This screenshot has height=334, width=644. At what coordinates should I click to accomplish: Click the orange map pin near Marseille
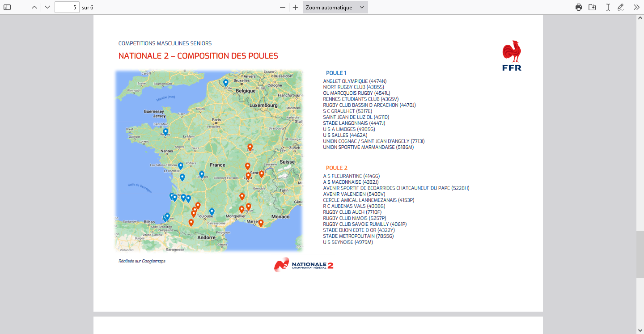coord(261,223)
